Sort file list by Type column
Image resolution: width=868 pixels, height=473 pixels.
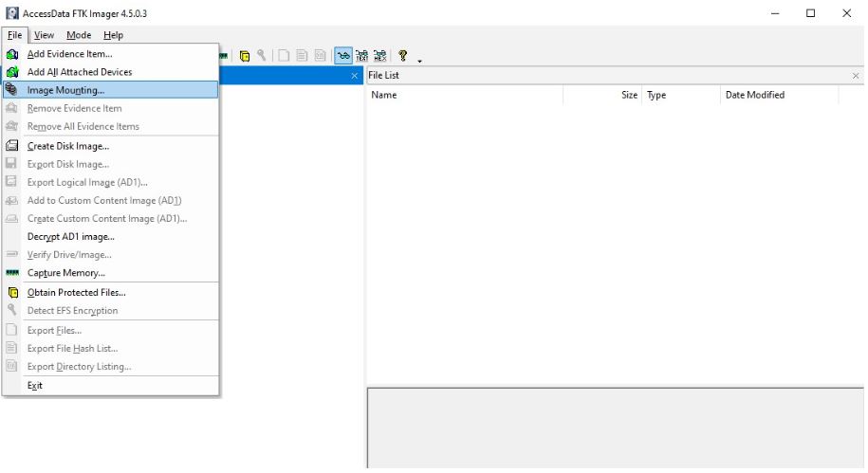[681, 95]
